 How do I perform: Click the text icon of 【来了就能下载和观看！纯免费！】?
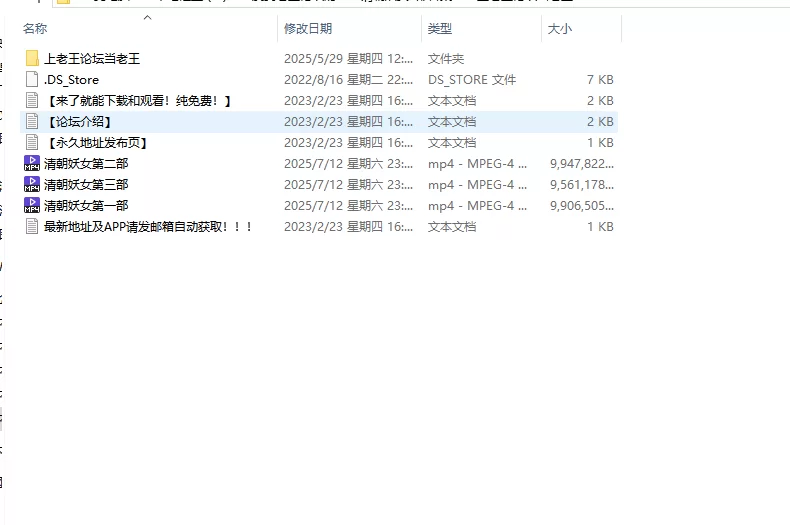pyautogui.click(x=32, y=101)
